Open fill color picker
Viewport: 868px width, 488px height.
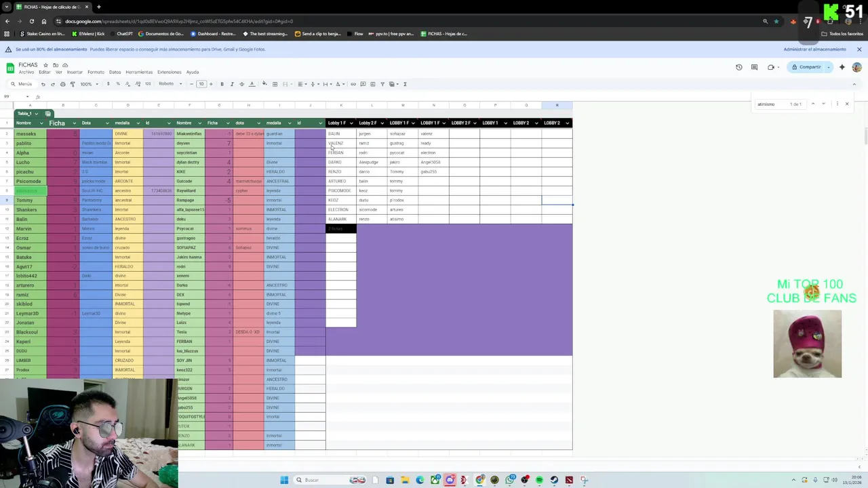point(264,84)
